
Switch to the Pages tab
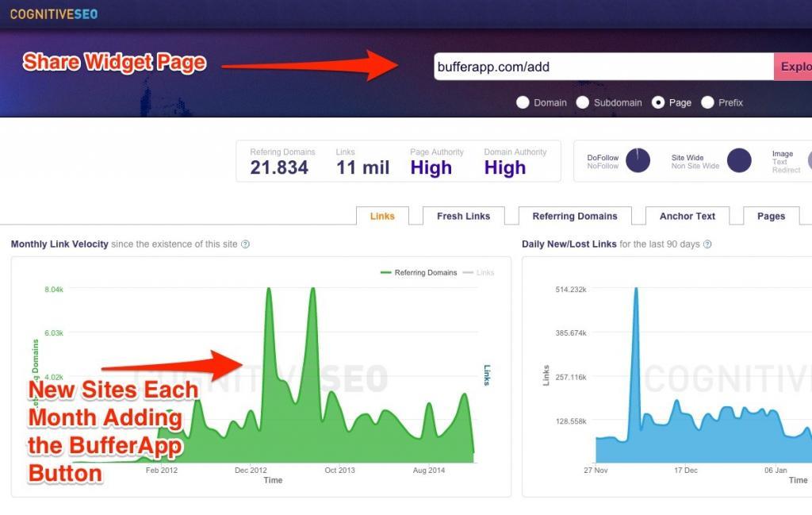point(771,216)
